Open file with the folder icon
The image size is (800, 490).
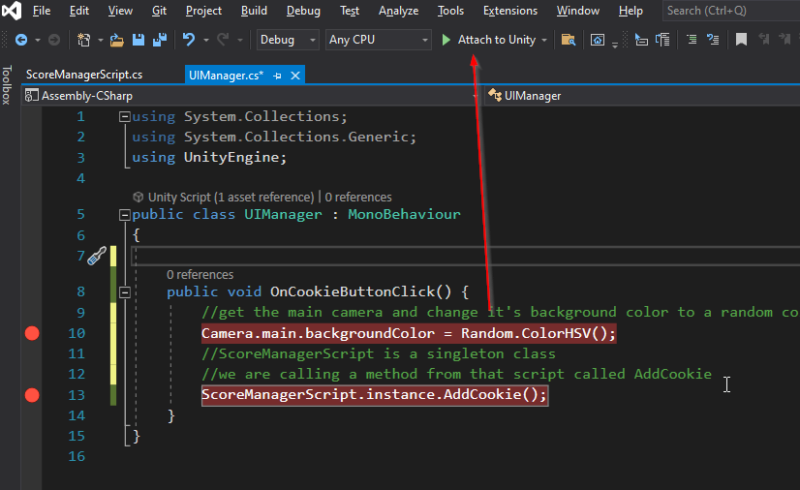[117, 40]
